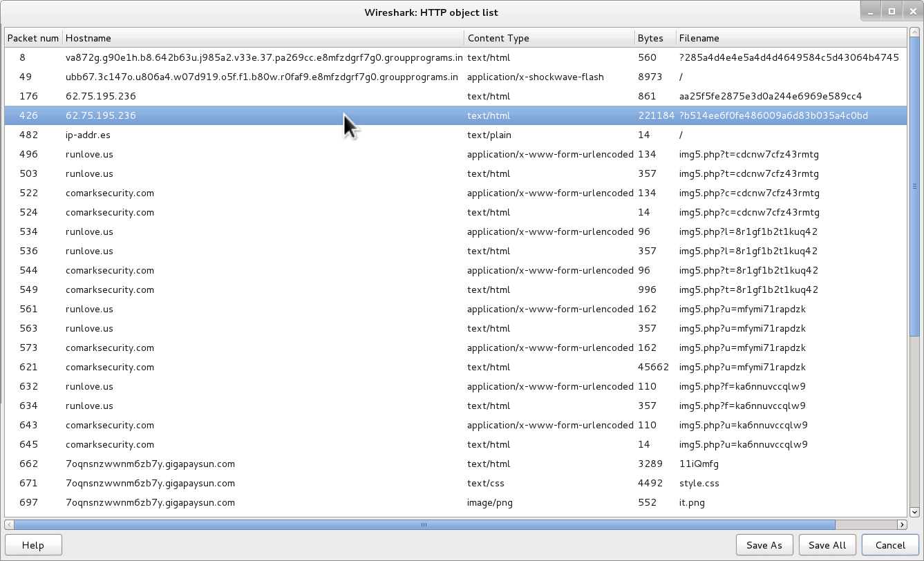Select packet 544 comarksecurity.com row
This screenshot has width=924, height=561.
pos(455,270)
